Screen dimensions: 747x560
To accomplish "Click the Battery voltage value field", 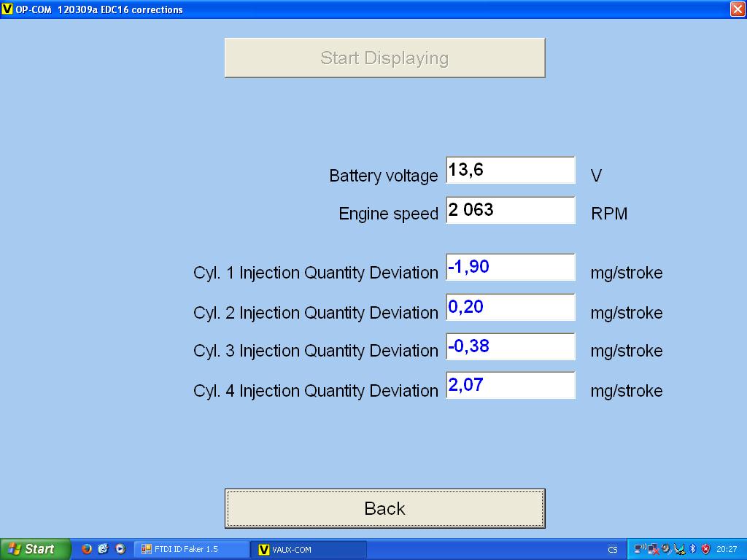I will tap(510, 171).
